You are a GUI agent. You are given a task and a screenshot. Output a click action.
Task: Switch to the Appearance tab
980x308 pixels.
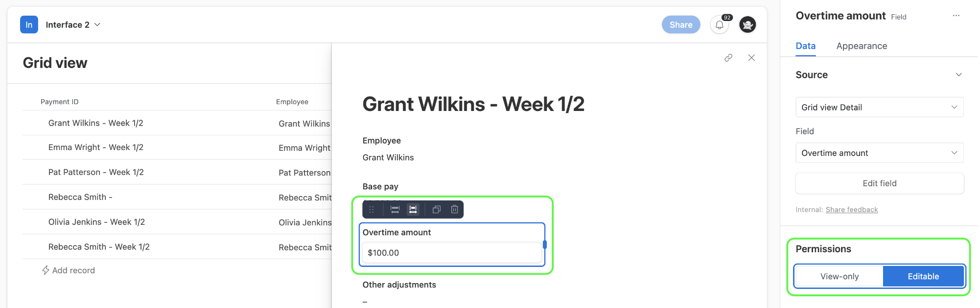coord(862,46)
